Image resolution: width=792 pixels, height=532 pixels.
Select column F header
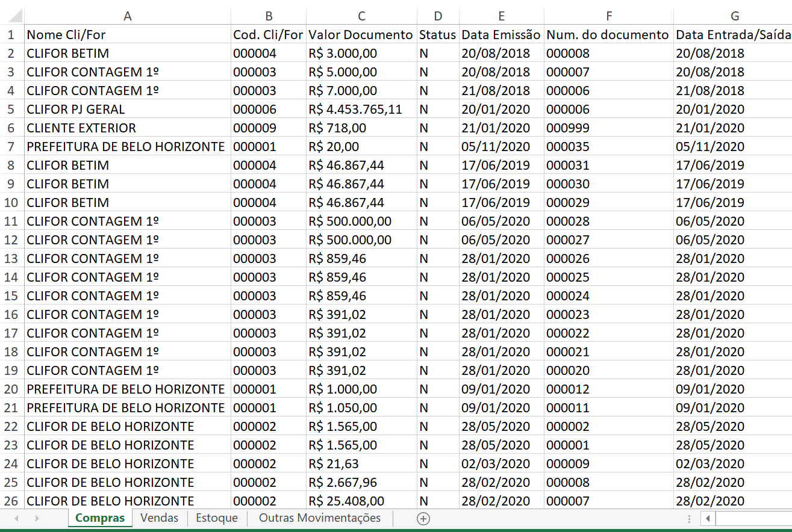click(609, 16)
